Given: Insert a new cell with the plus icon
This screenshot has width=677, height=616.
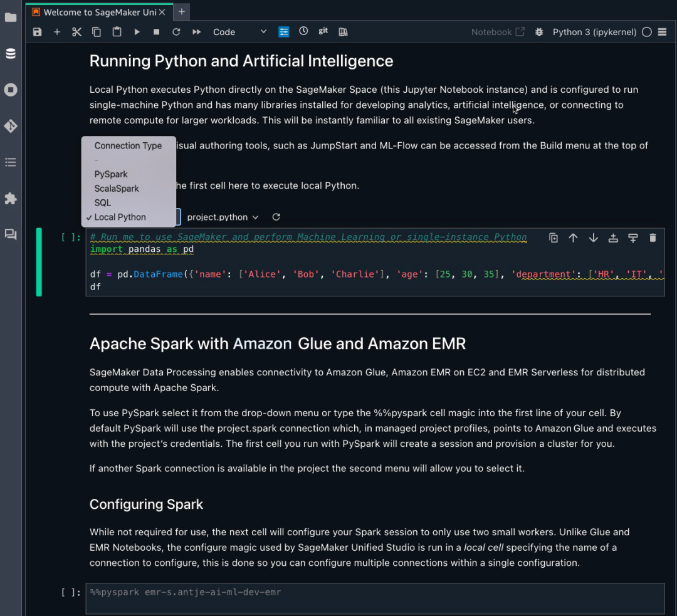Looking at the screenshot, I should pos(57,32).
